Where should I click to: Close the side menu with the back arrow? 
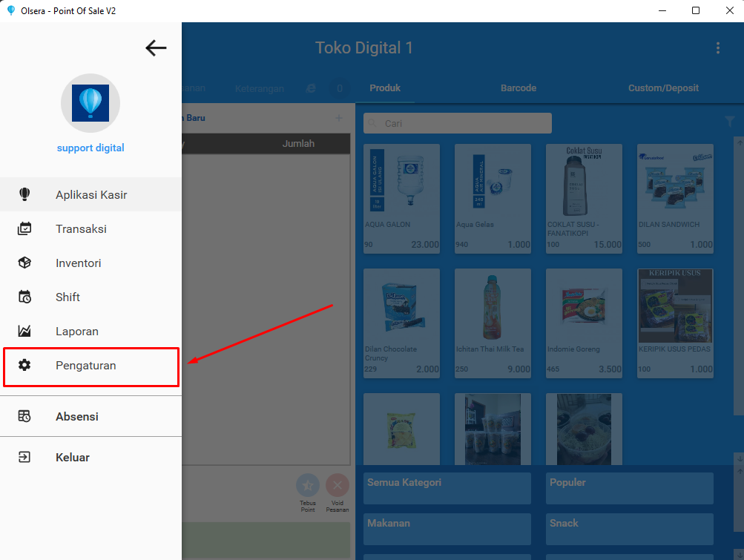click(x=156, y=48)
